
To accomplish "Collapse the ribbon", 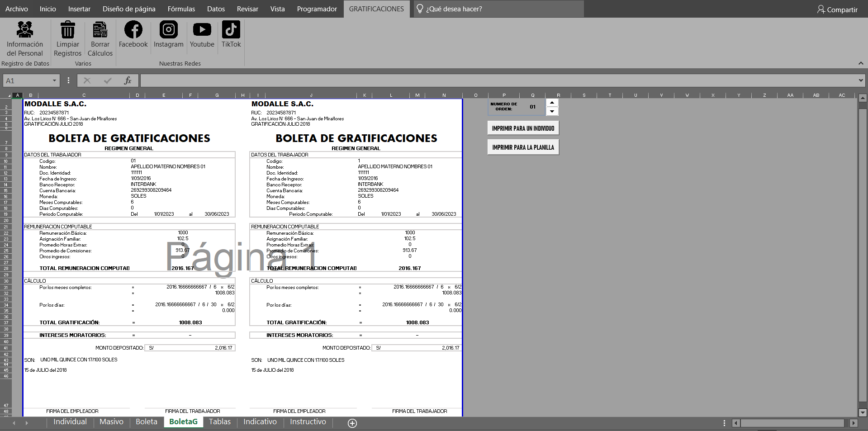I will tap(860, 63).
